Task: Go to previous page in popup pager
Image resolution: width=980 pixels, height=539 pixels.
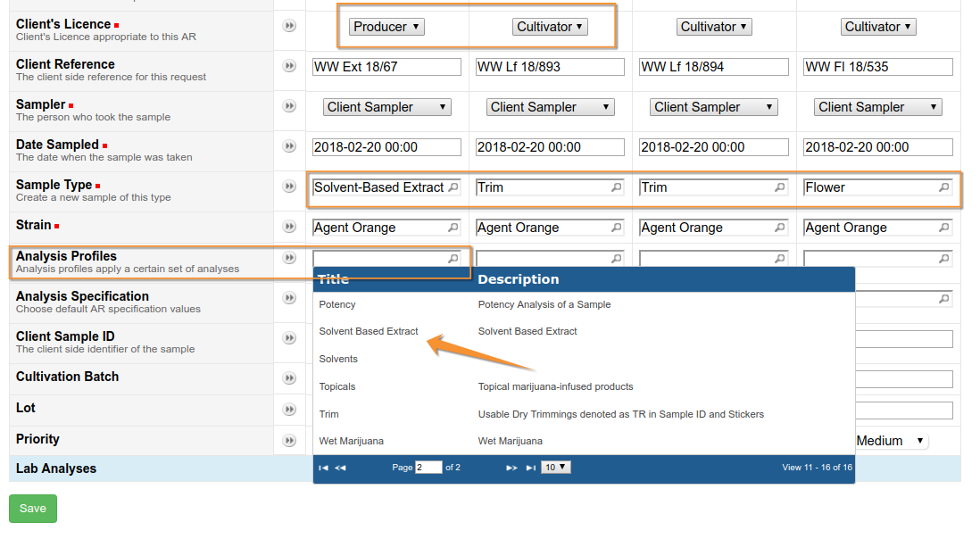Action: click(x=340, y=468)
